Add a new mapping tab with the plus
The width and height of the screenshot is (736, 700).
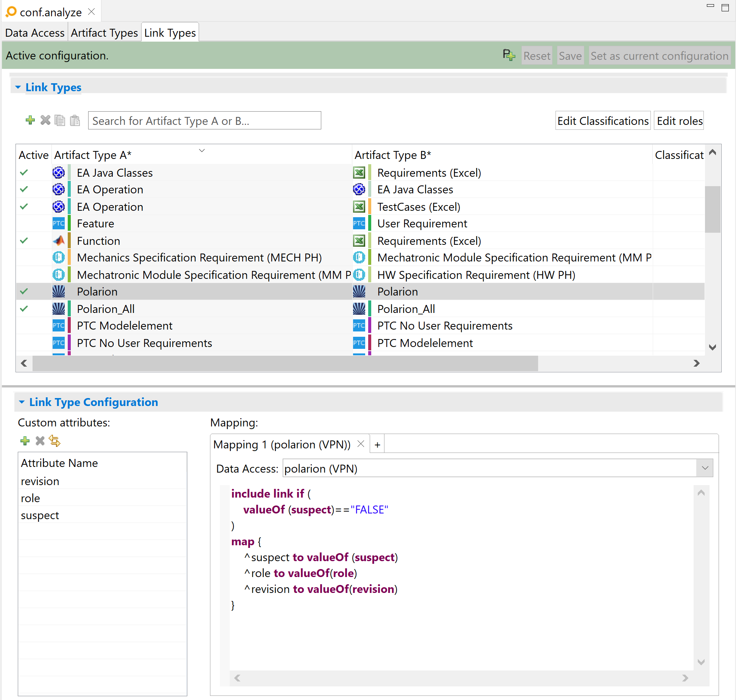coord(377,445)
